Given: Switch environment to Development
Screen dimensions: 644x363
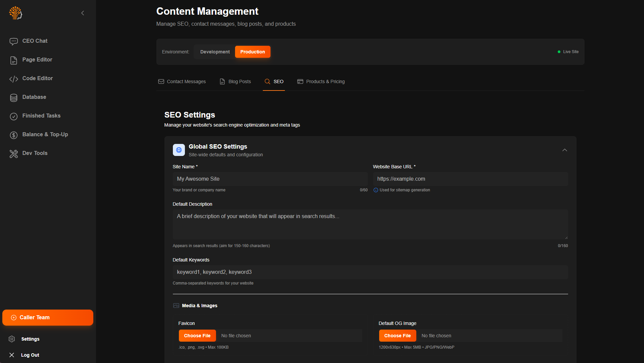Looking at the screenshot, I should (x=215, y=52).
